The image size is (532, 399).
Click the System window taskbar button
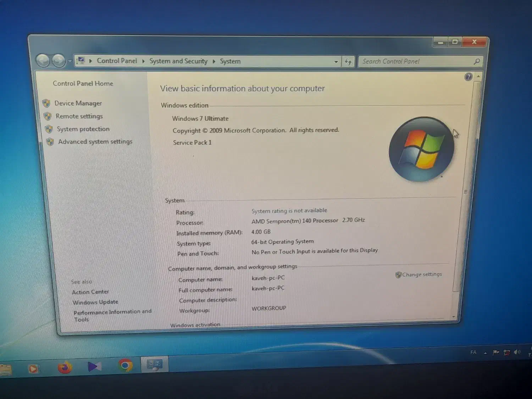(155, 365)
